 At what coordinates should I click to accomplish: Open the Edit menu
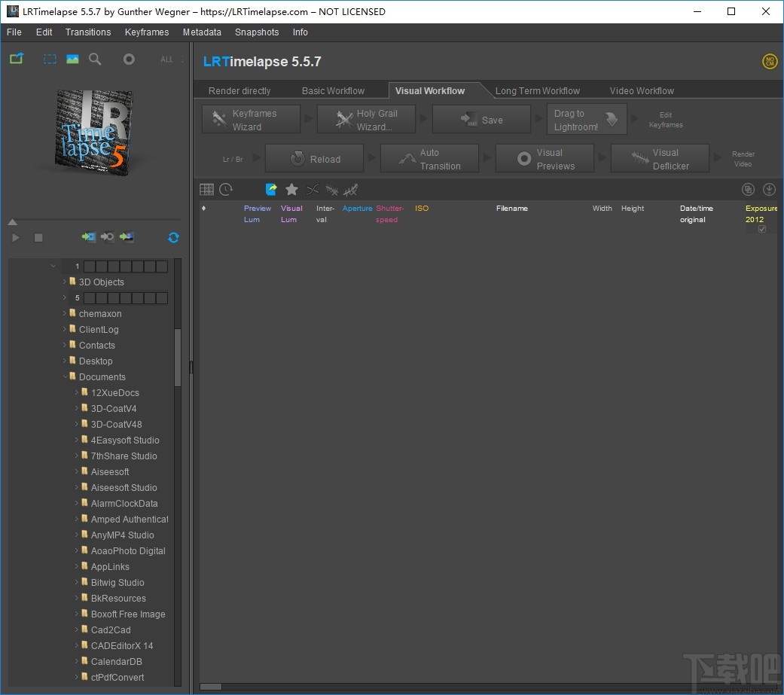click(x=44, y=32)
